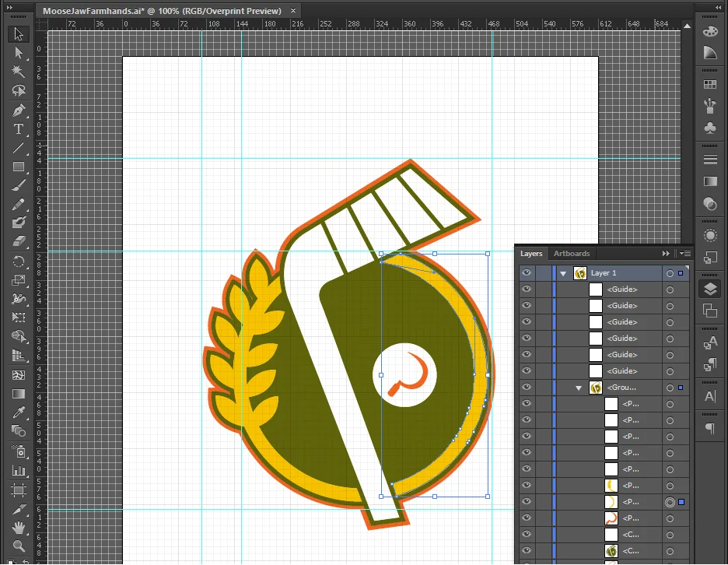The width and height of the screenshot is (728, 565).
Task: Open the Stroke panel icon
Action: coord(709,159)
